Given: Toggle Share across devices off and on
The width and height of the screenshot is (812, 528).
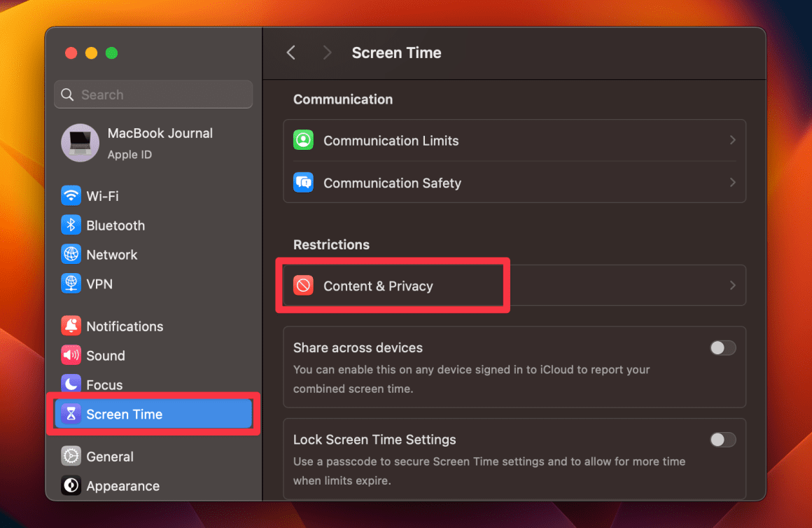Looking at the screenshot, I should tap(723, 347).
